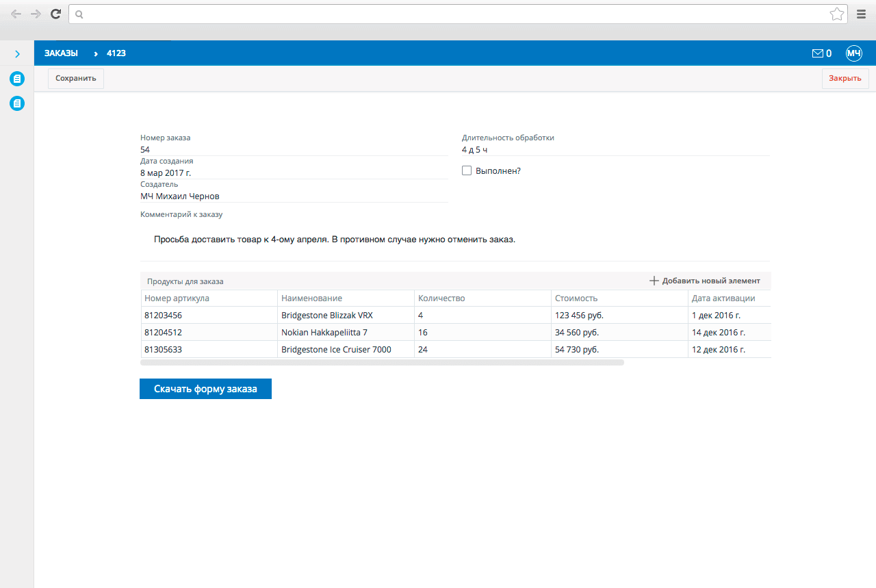Viewport: 876px width, 588px height.
Task: Go to ЗАКАЗЫ breadcrumb
Action: (x=61, y=53)
